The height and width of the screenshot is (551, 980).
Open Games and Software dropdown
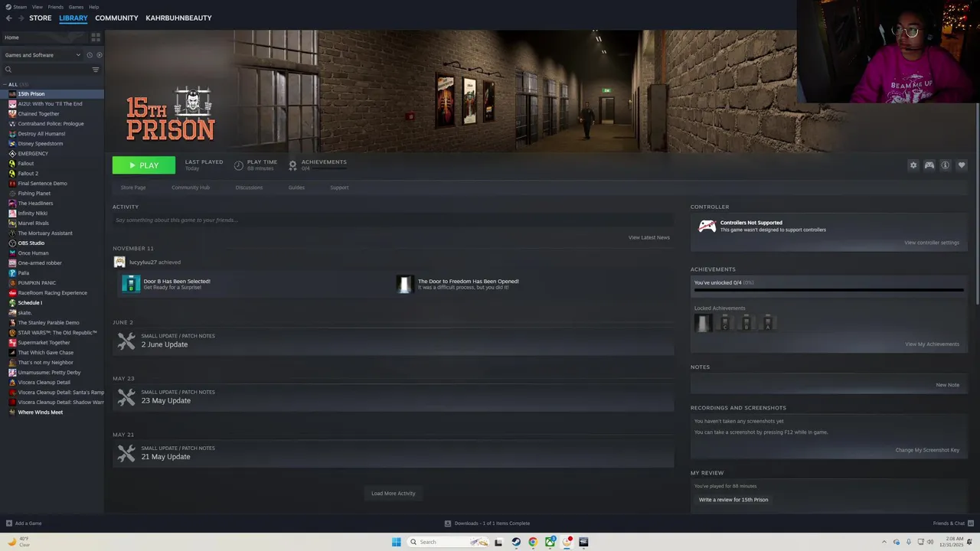[x=42, y=55]
